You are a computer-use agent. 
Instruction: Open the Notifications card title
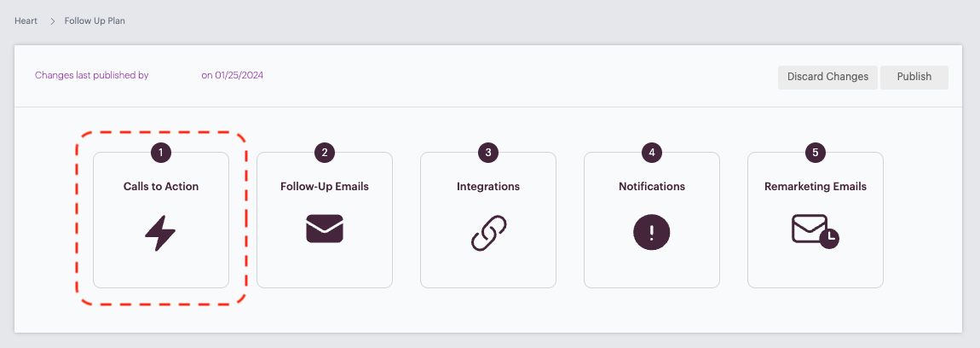click(652, 187)
